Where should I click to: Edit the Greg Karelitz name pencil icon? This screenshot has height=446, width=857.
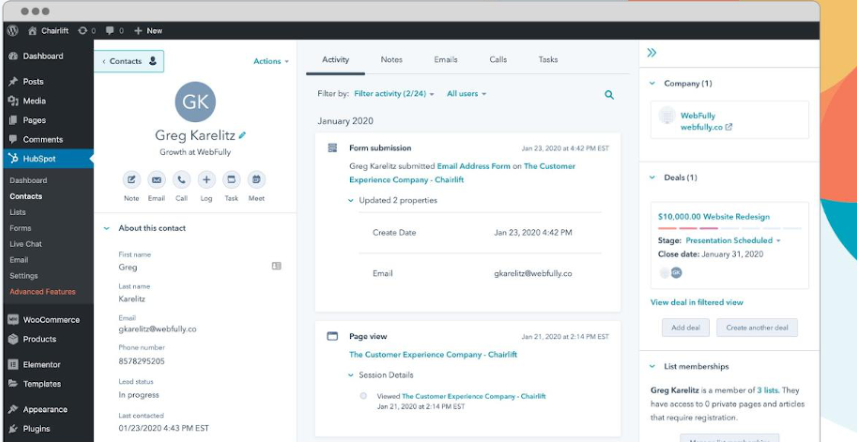(x=242, y=135)
